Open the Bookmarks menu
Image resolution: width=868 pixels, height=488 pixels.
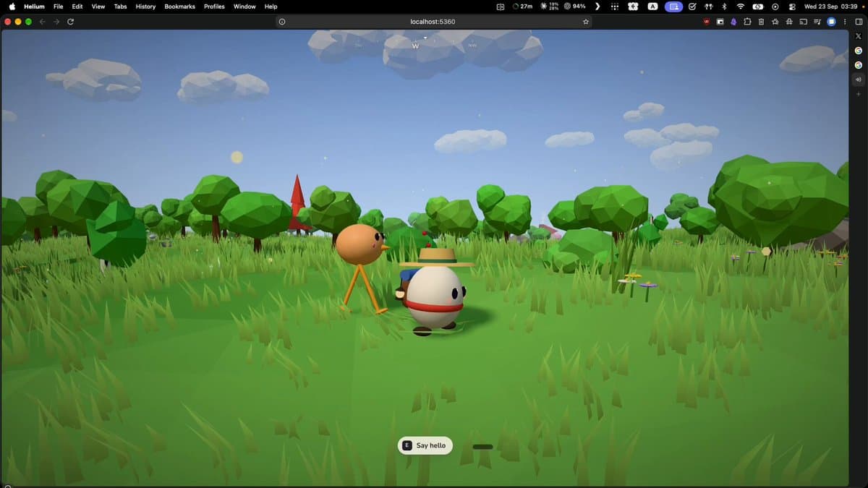[179, 7]
